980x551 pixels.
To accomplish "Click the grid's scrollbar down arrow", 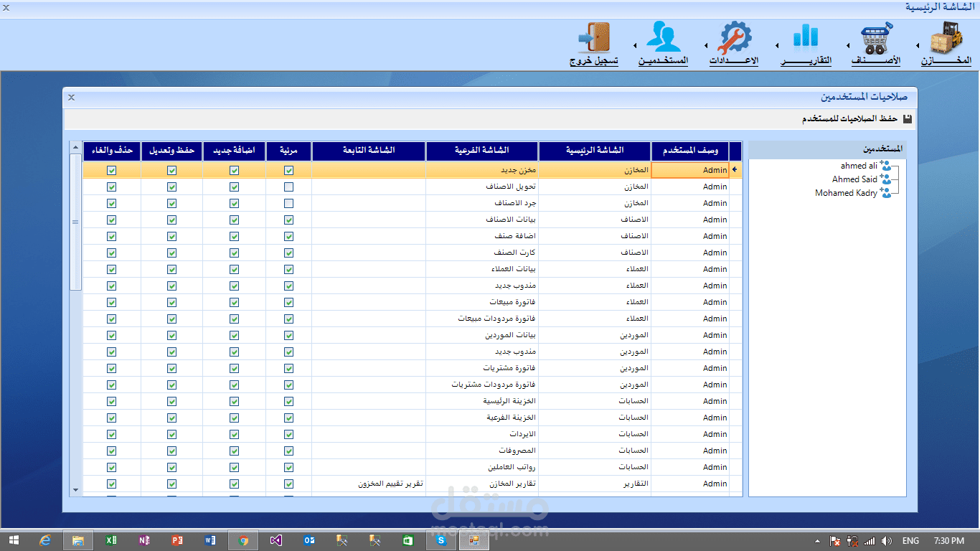I will (75, 489).
